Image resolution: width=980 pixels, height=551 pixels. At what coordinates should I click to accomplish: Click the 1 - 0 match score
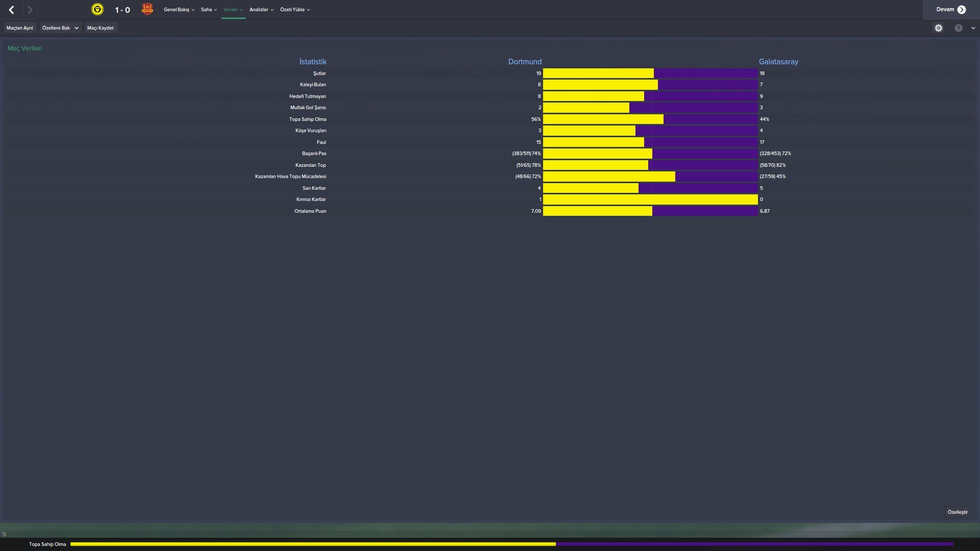tap(122, 10)
